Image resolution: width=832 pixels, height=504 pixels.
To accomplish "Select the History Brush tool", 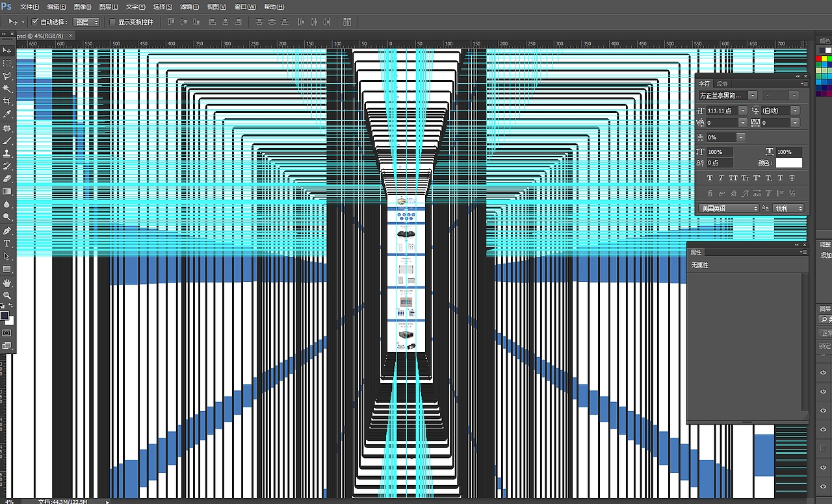I will (7, 166).
